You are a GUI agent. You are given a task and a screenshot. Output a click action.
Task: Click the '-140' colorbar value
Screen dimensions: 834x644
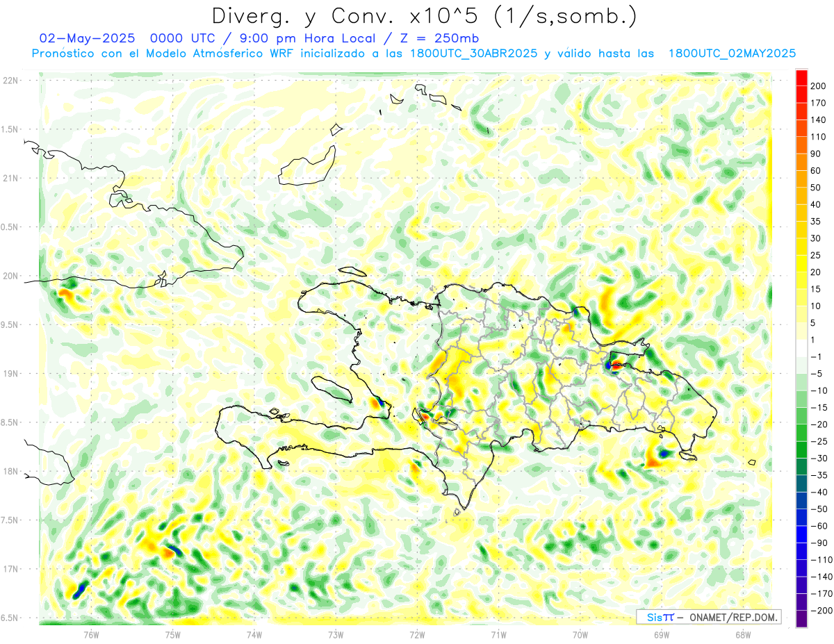pos(822,577)
